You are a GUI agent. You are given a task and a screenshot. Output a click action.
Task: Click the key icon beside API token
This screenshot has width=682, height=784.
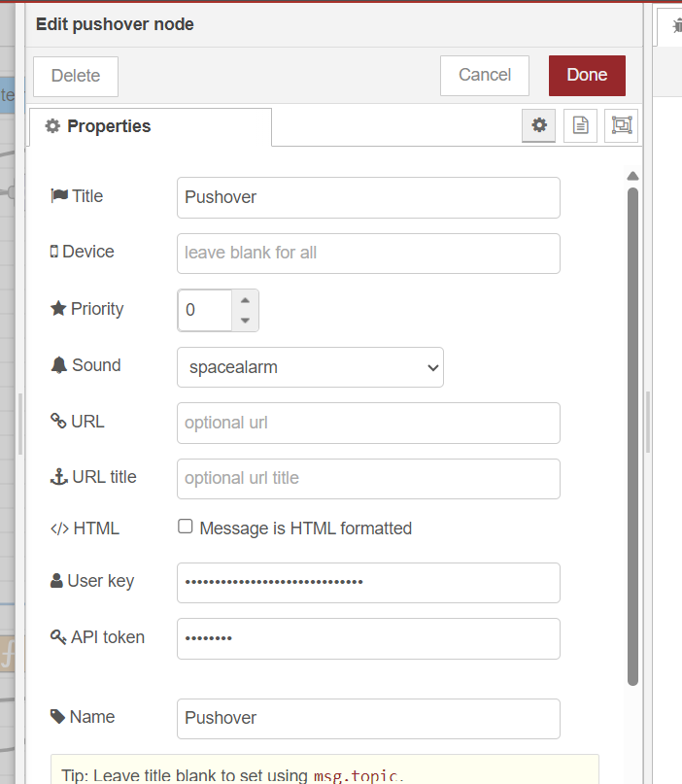58,637
